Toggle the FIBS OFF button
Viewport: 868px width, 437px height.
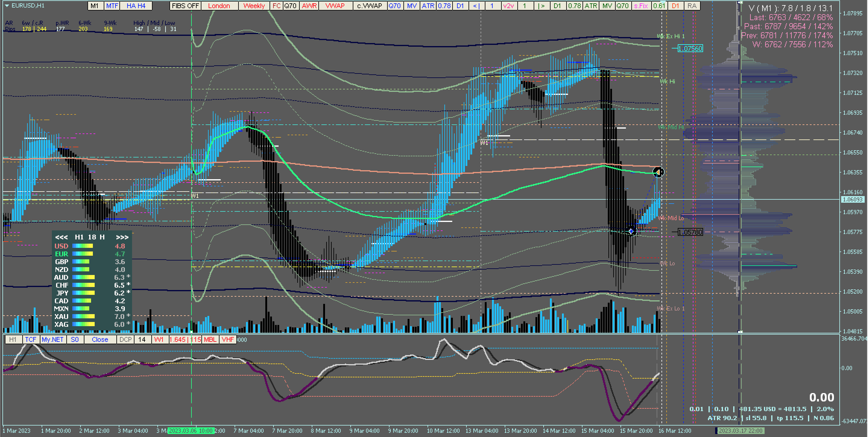[x=185, y=6]
